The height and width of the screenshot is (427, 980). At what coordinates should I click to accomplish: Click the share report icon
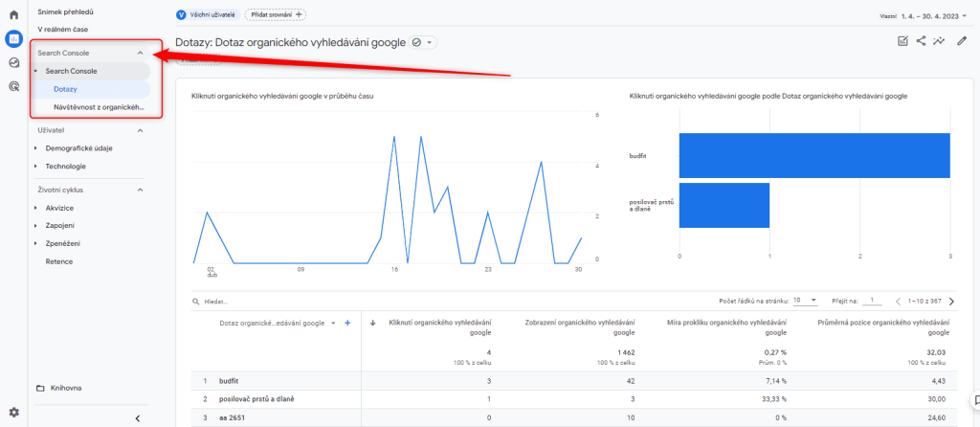[921, 41]
